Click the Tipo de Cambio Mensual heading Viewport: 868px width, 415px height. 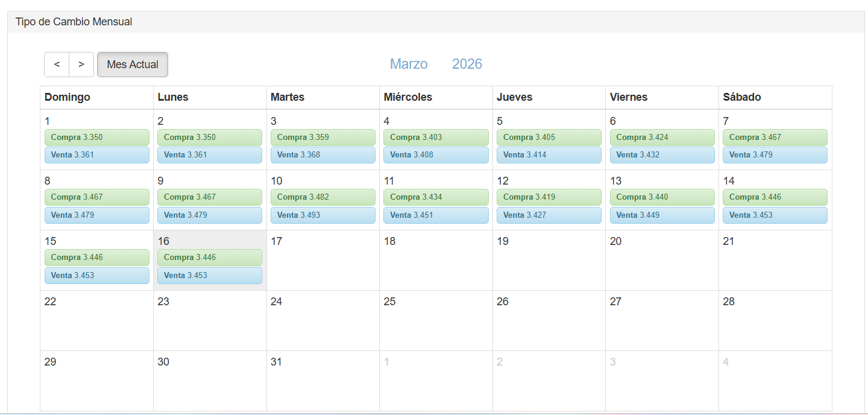tap(74, 22)
